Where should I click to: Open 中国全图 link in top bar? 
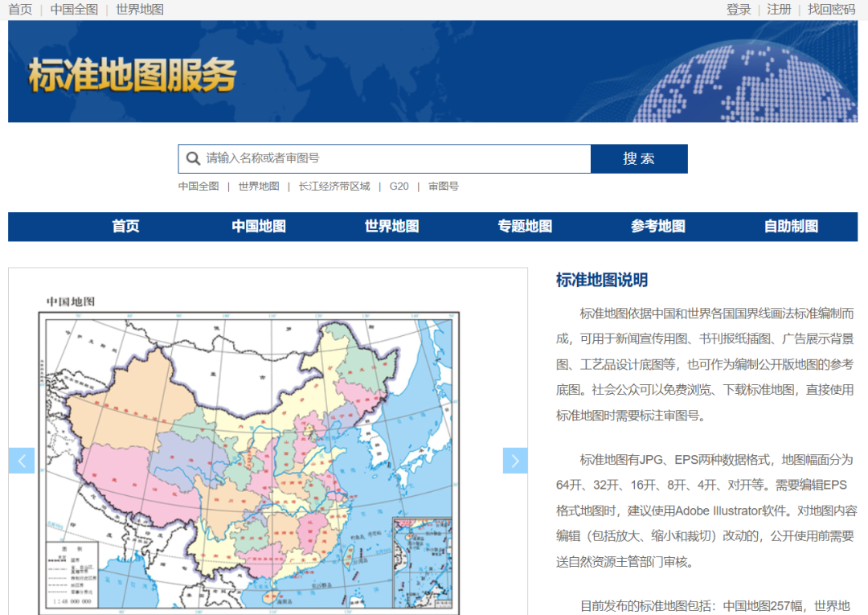(x=74, y=10)
